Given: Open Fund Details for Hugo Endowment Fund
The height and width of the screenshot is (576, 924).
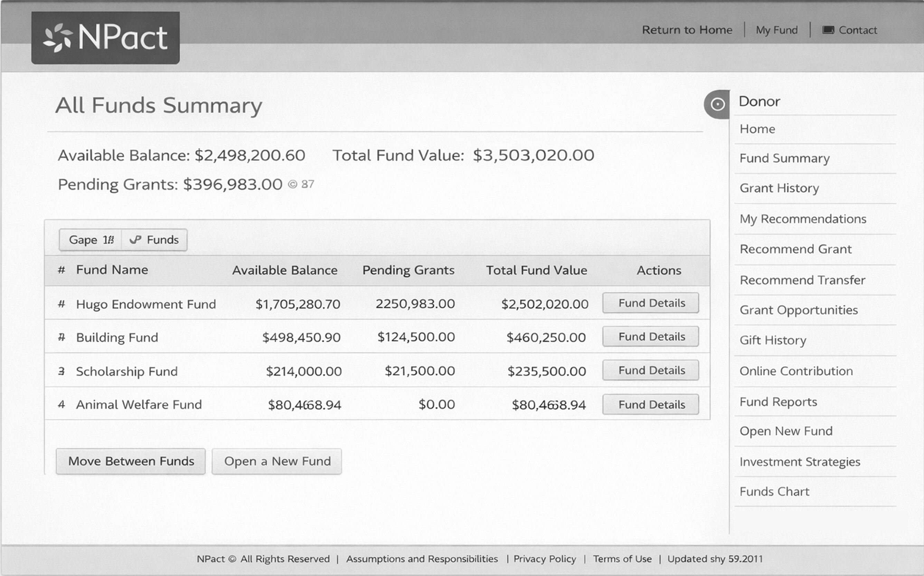Looking at the screenshot, I should (651, 303).
